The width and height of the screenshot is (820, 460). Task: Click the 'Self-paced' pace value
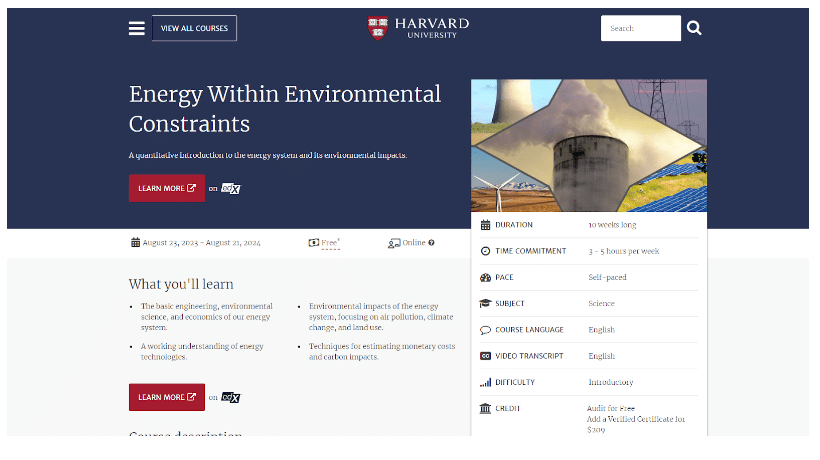[x=607, y=278]
